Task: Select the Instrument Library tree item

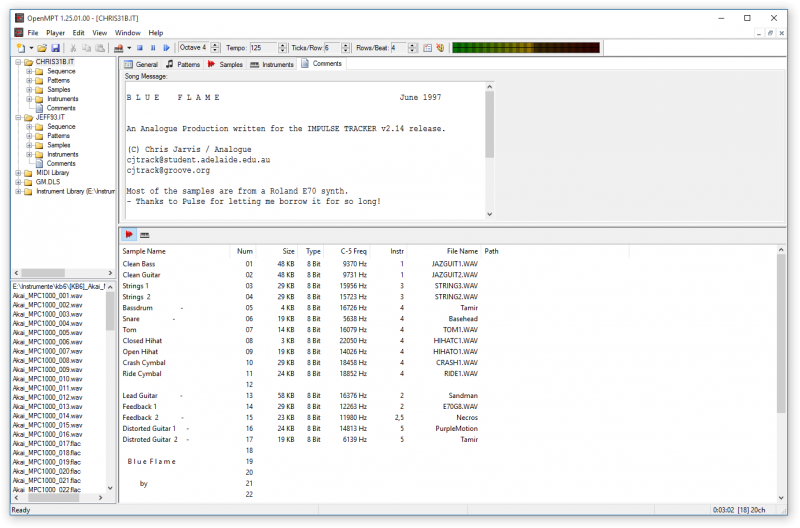Action: (75, 191)
